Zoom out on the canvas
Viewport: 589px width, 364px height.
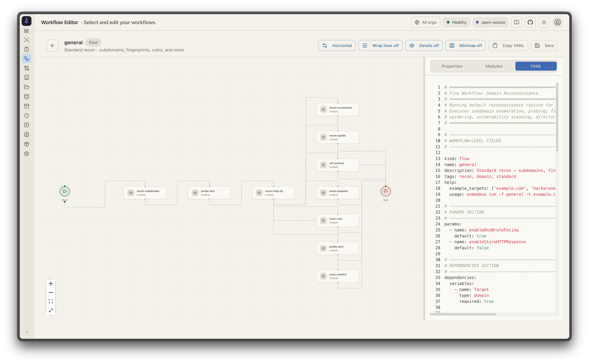pyautogui.click(x=51, y=292)
